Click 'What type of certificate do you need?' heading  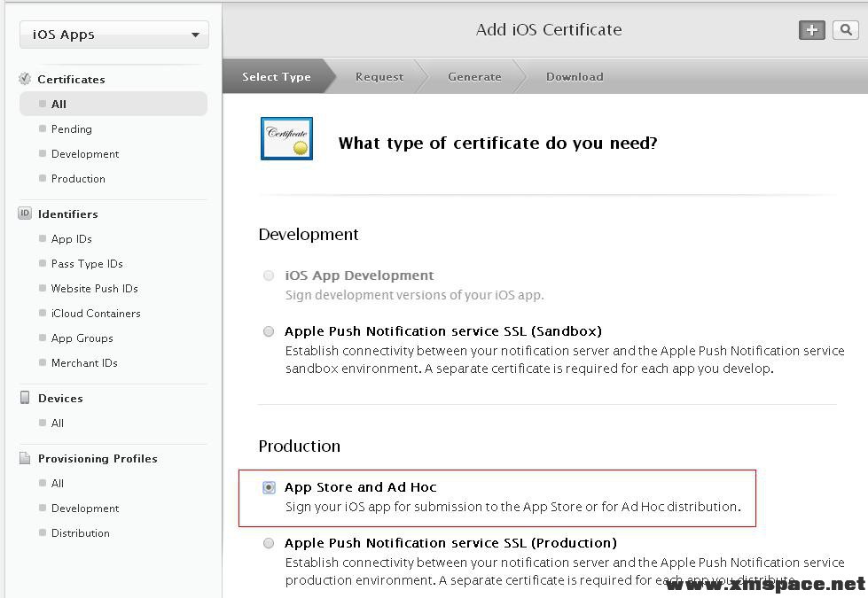tap(497, 144)
